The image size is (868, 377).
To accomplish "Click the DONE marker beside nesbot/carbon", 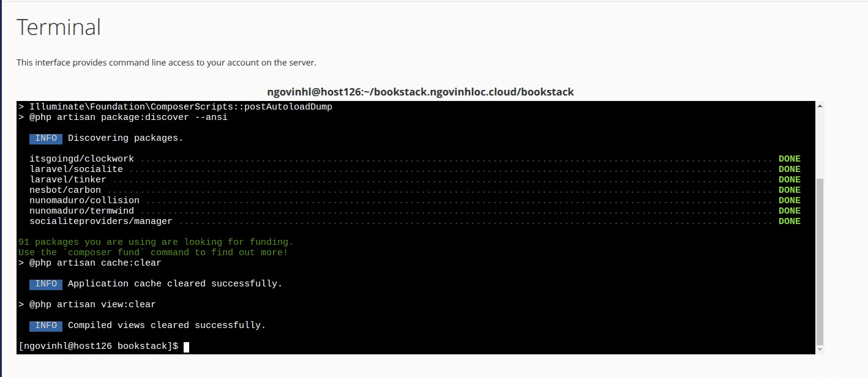I will (x=789, y=190).
